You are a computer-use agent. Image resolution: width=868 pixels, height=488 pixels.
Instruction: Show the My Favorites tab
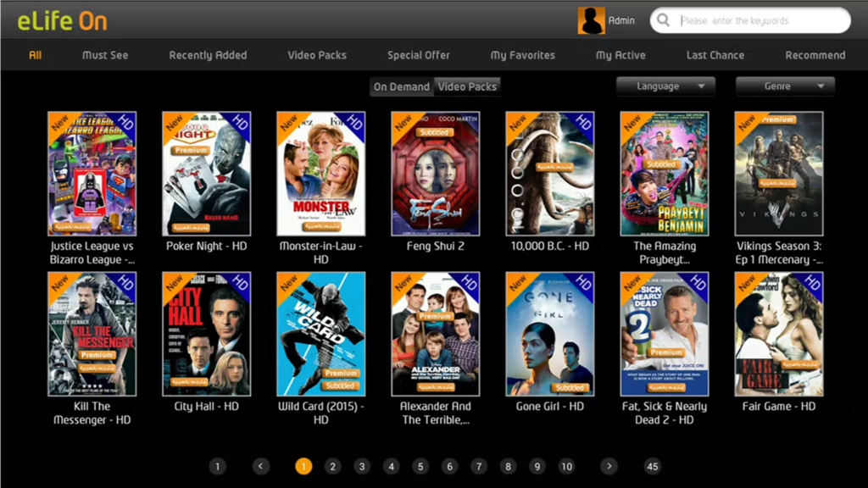click(x=522, y=55)
